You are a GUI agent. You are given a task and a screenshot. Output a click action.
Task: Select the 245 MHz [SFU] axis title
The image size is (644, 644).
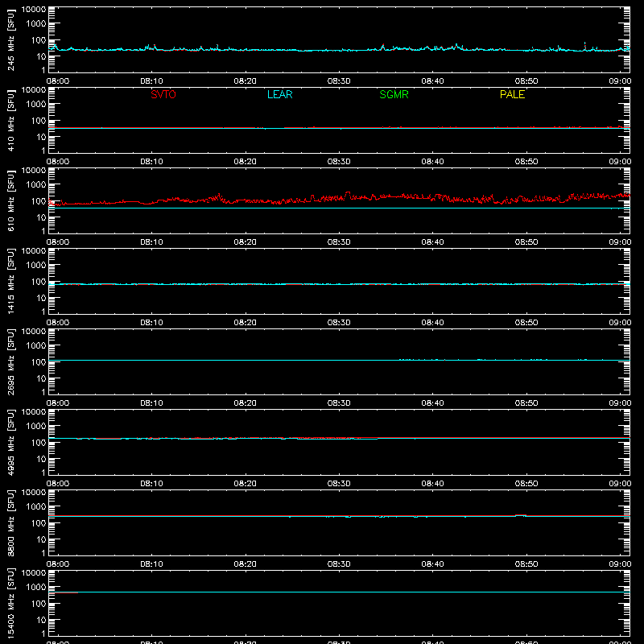(x=10, y=39)
